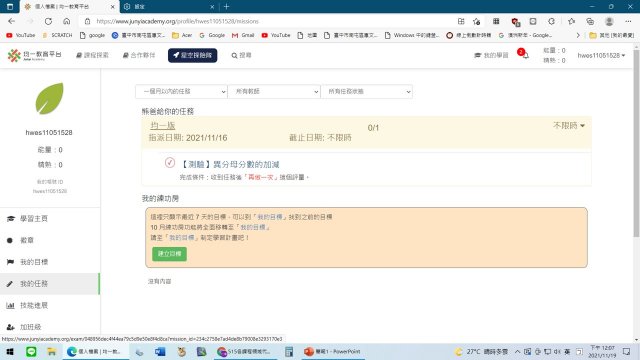Open hwes11051528 account dropdown menu
The height and width of the screenshot is (360, 640).
click(x=601, y=55)
